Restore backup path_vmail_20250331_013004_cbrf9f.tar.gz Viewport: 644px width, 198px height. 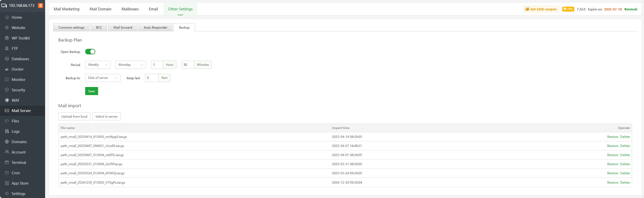(x=613, y=164)
